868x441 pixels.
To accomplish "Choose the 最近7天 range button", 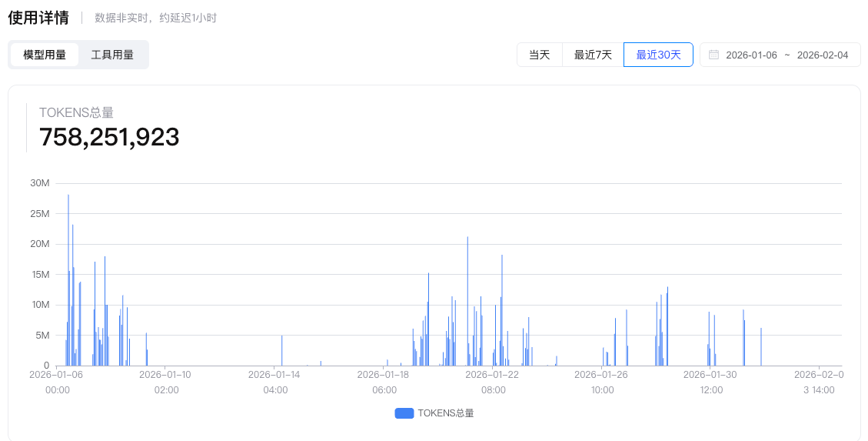I will tap(593, 55).
